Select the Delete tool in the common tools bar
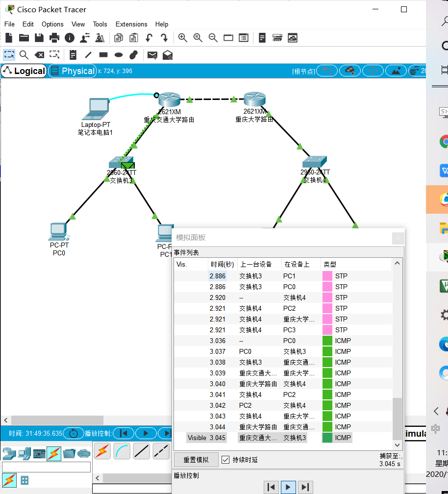Viewport: 448px width, 494px height. [39, 55]
